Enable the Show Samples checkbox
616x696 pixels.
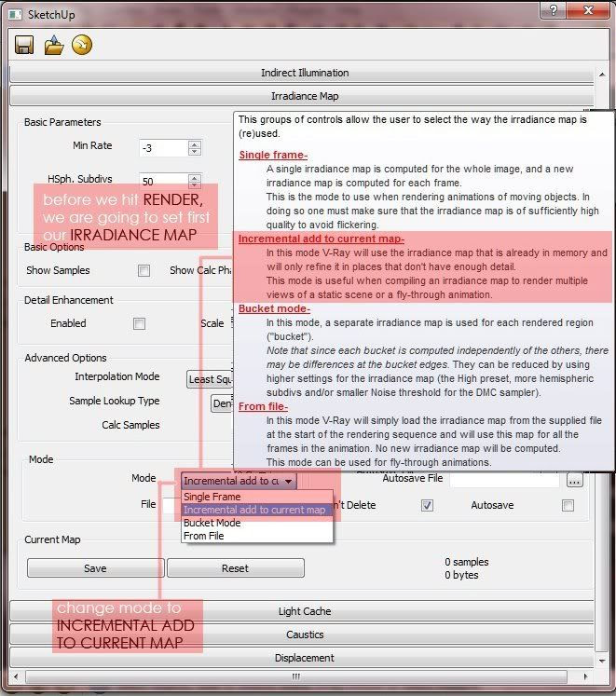click(144, 271)
